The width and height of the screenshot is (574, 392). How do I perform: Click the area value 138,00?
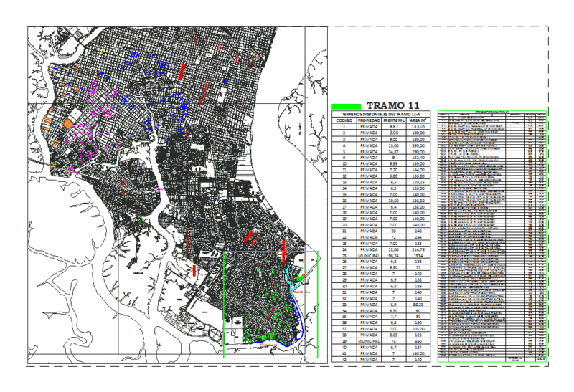[x=418, y=206]
